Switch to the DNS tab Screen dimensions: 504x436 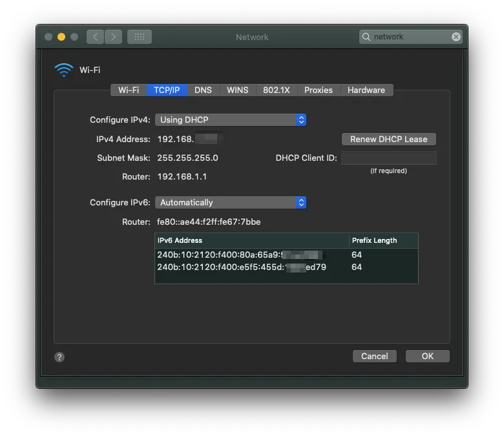point(203,90)
